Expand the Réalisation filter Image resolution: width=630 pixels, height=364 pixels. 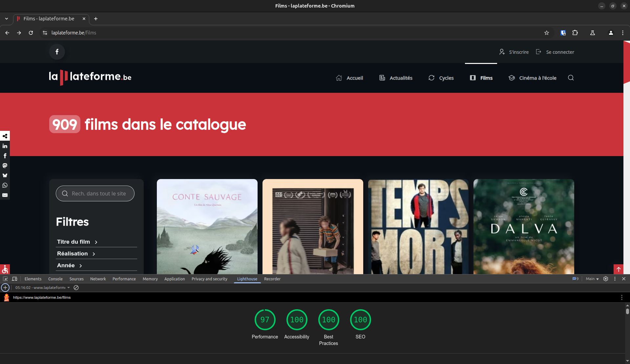(x=76, y=253)
